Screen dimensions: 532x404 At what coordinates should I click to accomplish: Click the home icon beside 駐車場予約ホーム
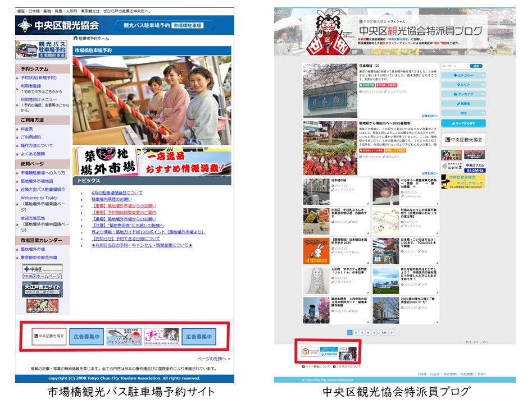click(x=75, y=39)
